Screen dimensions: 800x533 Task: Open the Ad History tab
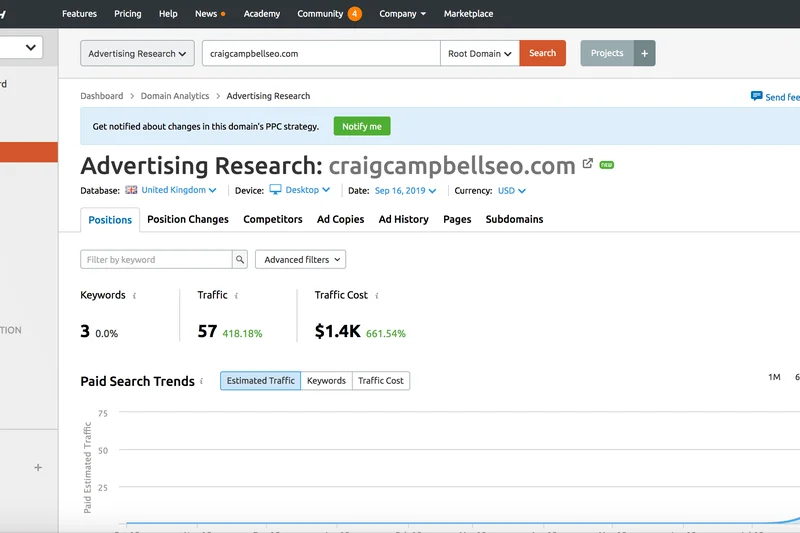[x=404, y=219]
